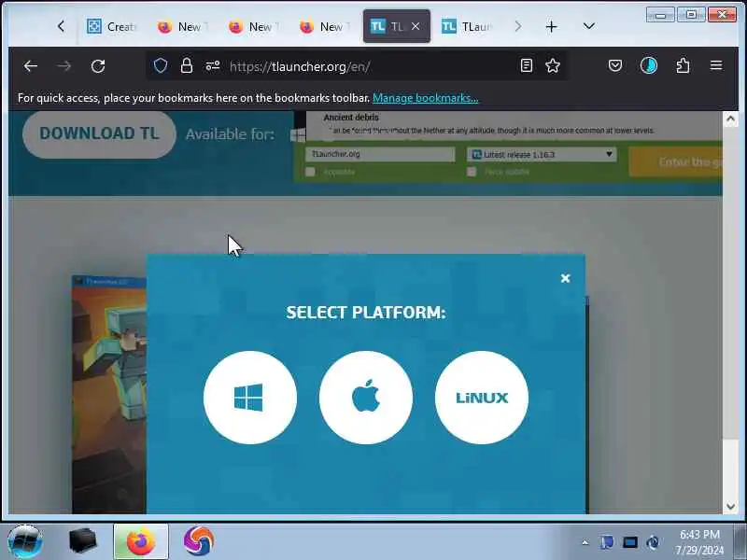Follow the Manage bookmarks link

click(x=426, y=98)
